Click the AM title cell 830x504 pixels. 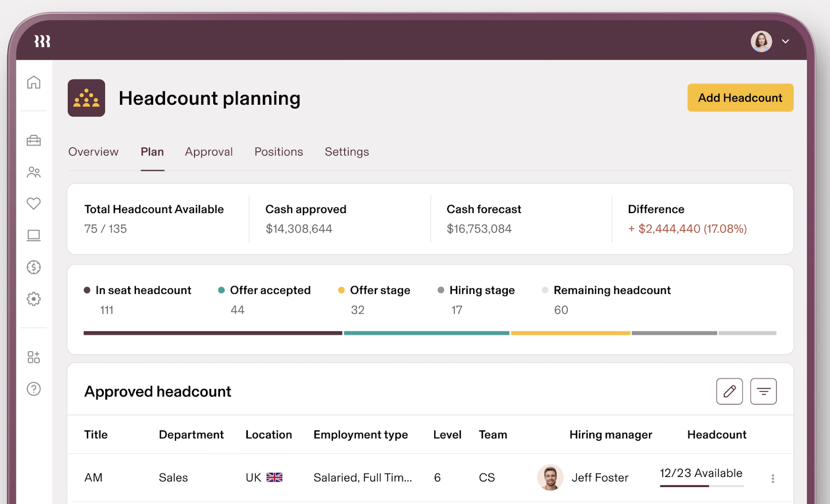click(93, 478)
